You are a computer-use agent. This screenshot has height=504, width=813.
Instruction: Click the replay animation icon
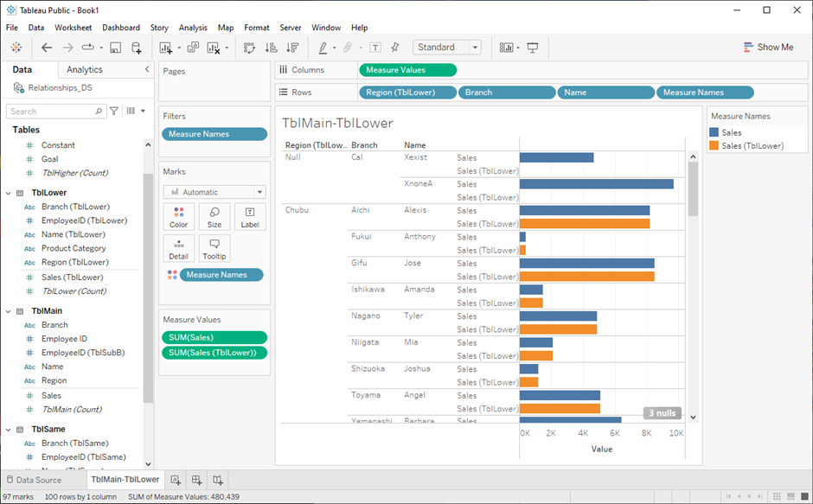coord(87,48)
